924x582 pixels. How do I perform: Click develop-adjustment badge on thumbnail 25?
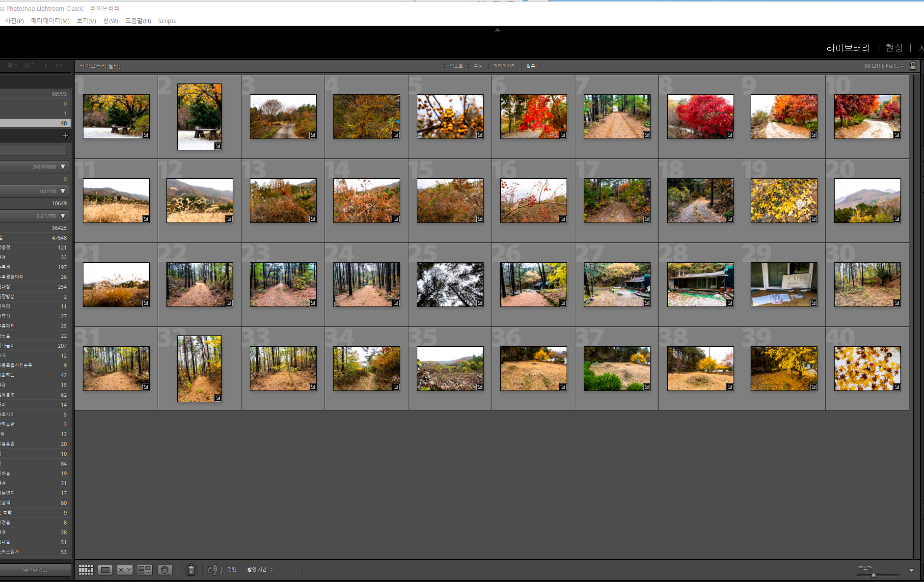[x=480, y=303]
